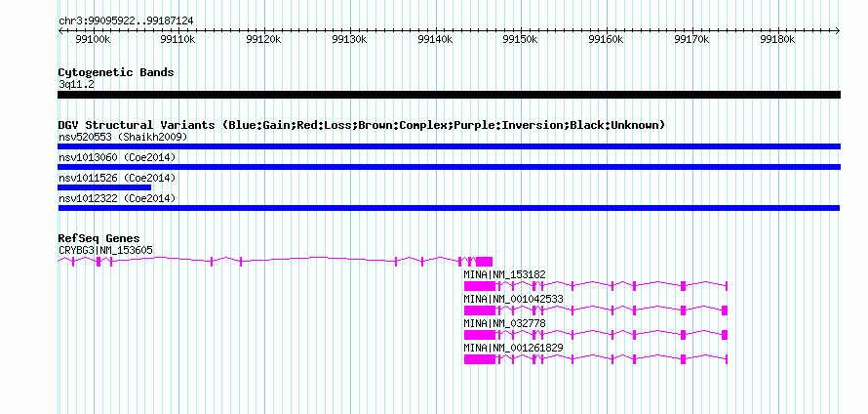The image size is (868, 414).
Task: Click the MINA|NM_153182 transcript label
Action: (505, 274)
